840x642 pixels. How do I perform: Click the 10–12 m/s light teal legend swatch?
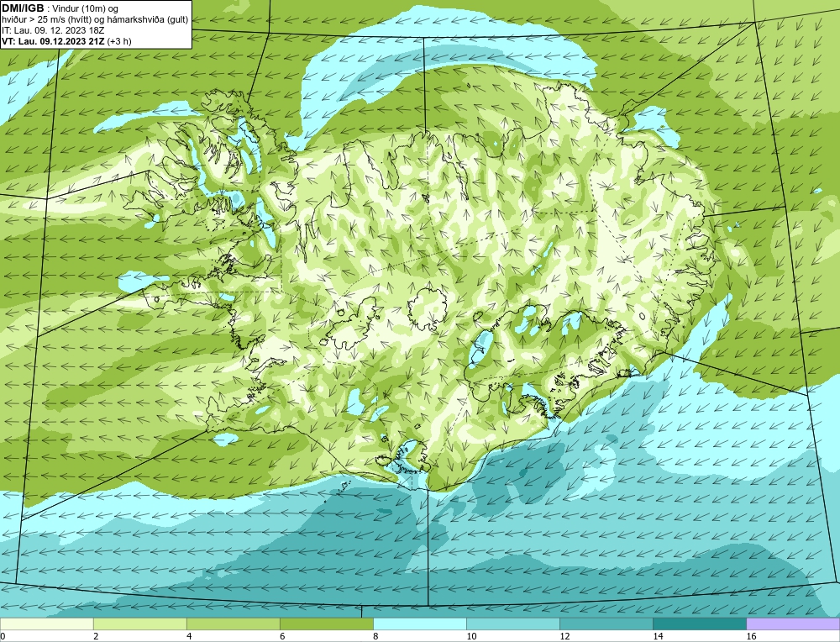[512, 624]
